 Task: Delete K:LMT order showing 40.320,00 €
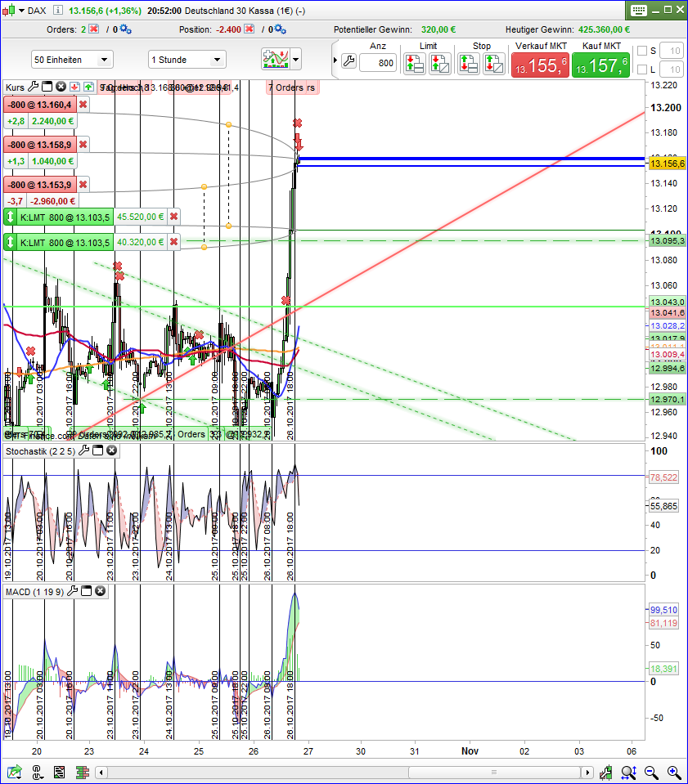[173, 241]
